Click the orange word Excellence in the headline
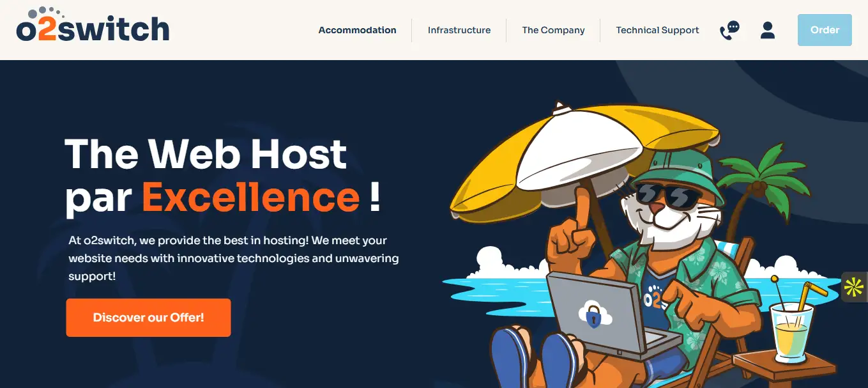 251,197
